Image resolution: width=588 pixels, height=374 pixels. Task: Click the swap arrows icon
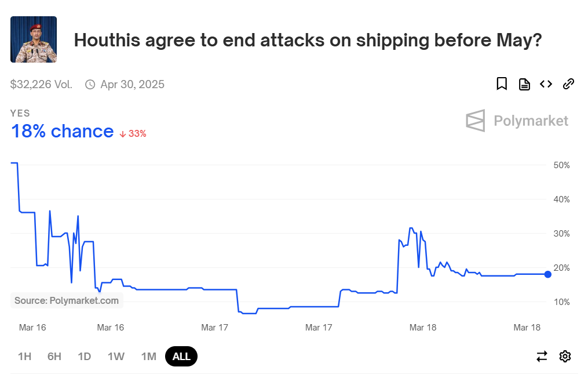click(x=542, y=356)
